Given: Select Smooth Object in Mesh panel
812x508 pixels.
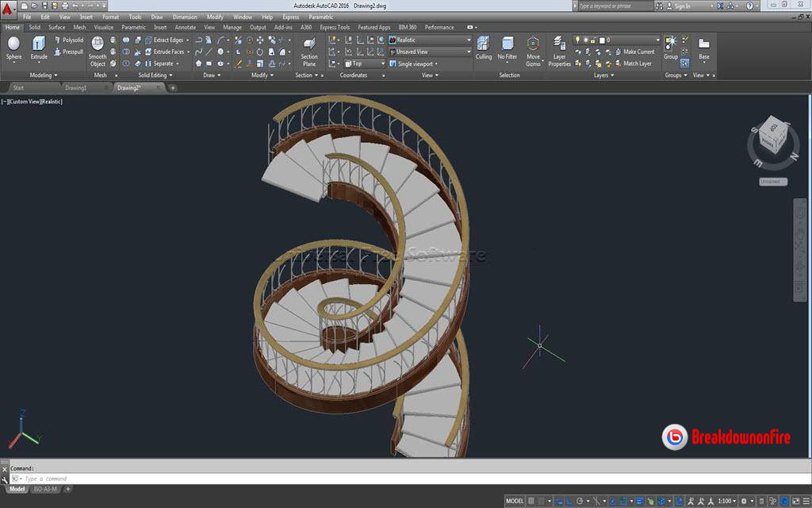Looking at the screenshot, I should click(98, 52).
